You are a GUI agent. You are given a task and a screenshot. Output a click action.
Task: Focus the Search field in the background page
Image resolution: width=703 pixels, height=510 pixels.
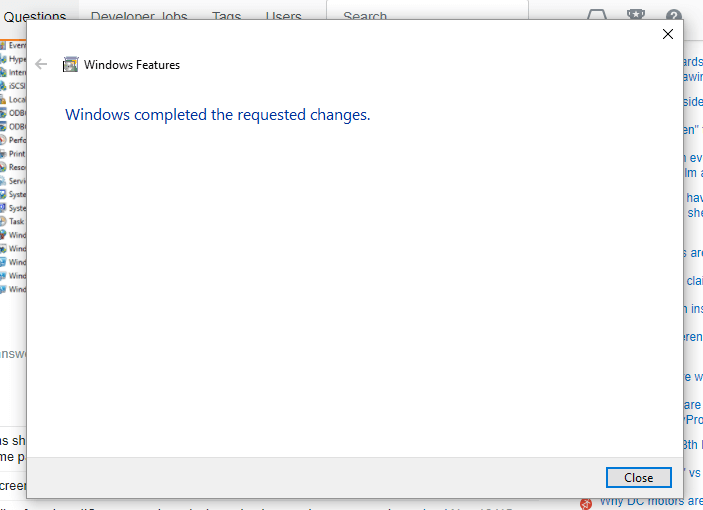click(427, 12)
